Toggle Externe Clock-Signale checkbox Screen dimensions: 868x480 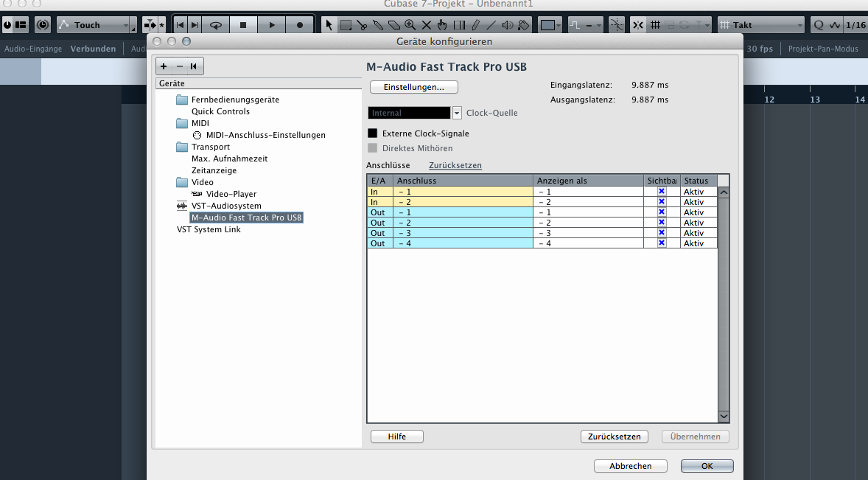pyautogui.click(x=373, y=133)
